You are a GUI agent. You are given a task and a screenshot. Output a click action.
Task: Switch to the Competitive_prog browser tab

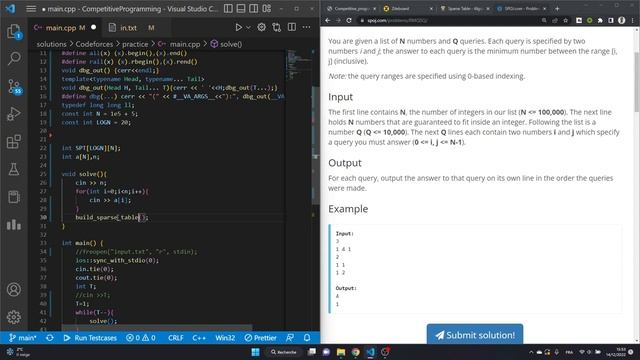[351, 8]
